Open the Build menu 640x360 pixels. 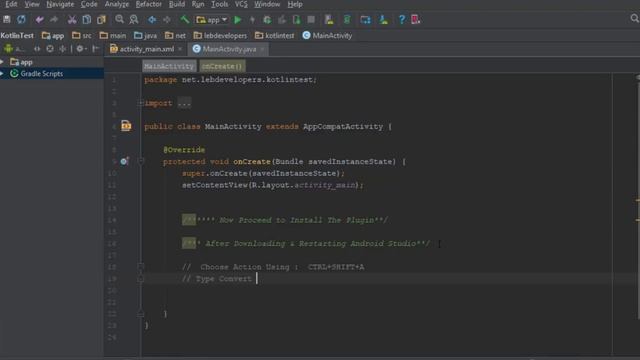pos(177,4)
